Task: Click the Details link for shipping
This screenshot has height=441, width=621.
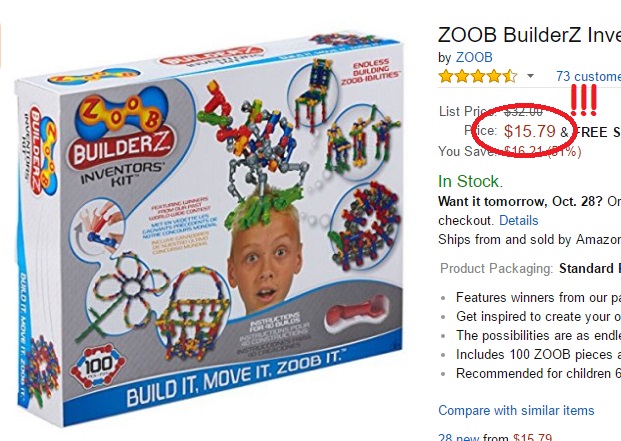Action: click(518, 220)
